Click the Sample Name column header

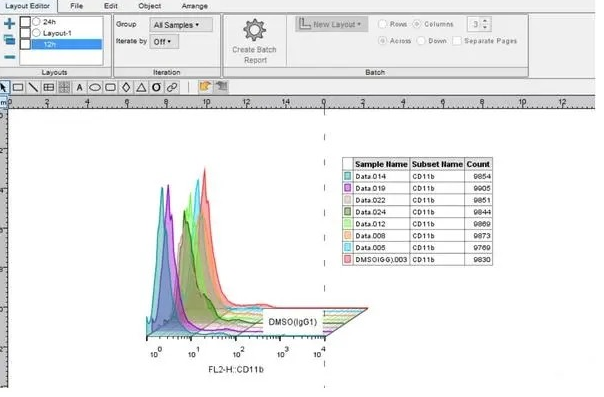[381, 164]
